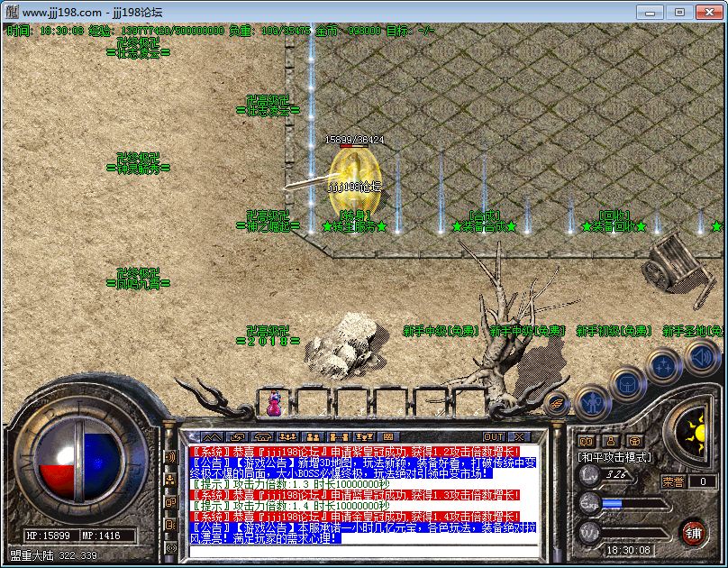Click the three-people group icon in chat toolbar
The width and height of the screenshot is (728, 568).
tap(287, 436)
